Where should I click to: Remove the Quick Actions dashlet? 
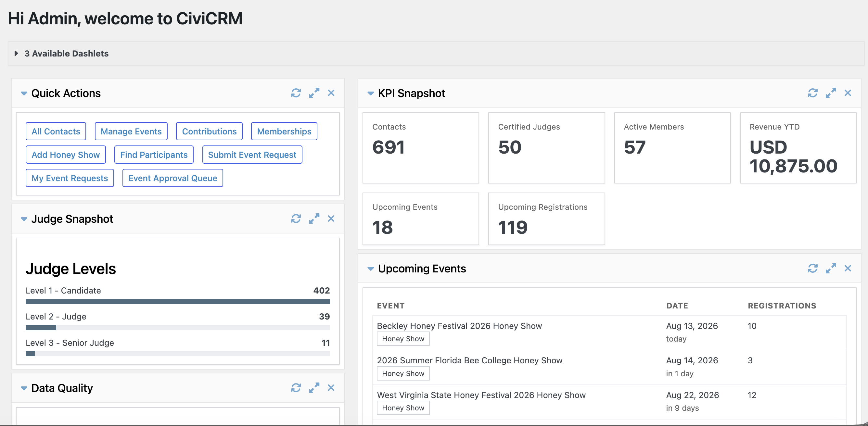pos(331,93)
